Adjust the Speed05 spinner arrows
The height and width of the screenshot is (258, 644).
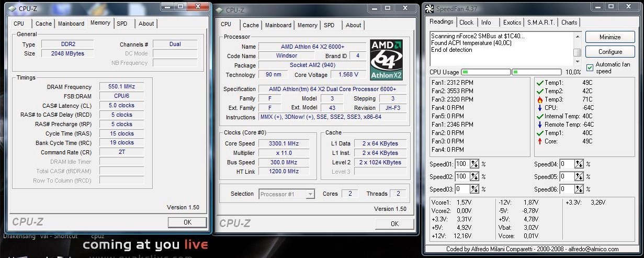coord(580,176)
